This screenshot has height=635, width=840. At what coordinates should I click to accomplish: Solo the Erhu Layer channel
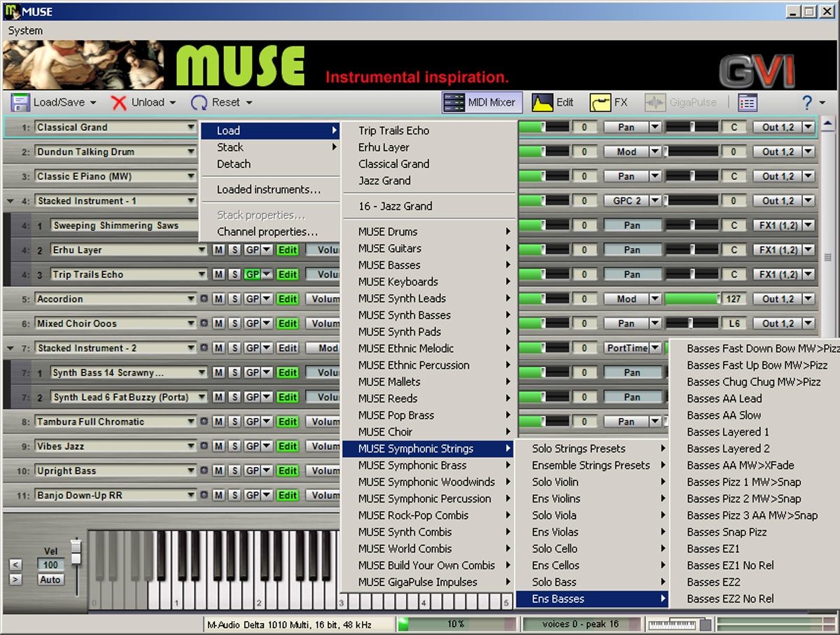click(x=234, y=250)
